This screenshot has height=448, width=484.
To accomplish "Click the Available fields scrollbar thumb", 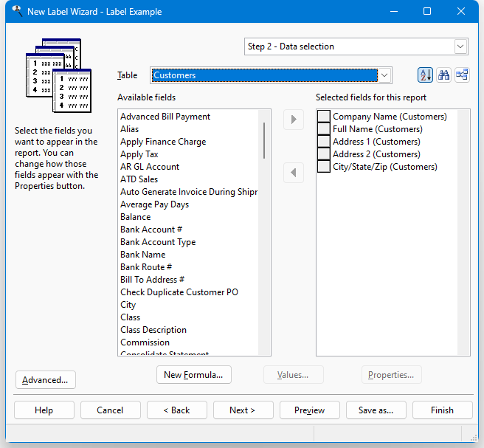I will [264, 140].
